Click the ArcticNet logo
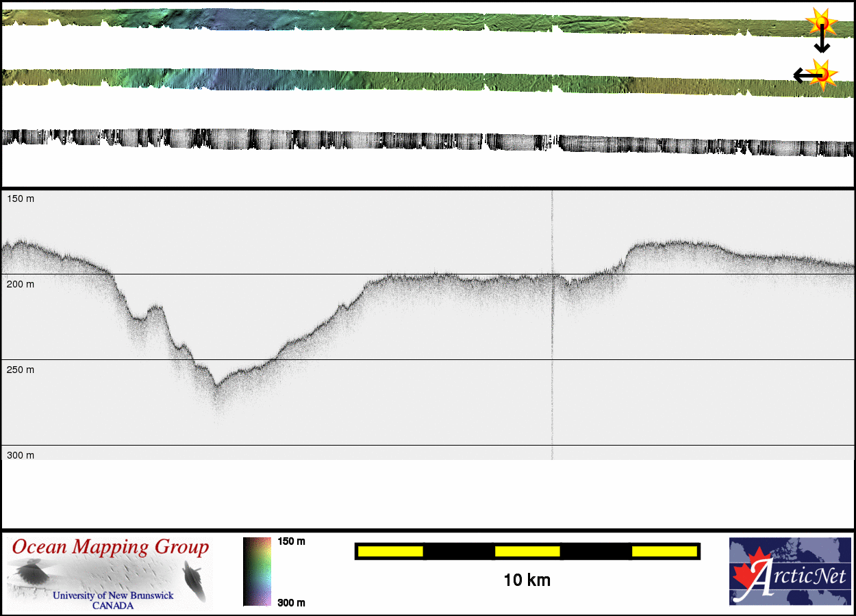The height and width of the screenshot is (616, 856). (789, 572)
